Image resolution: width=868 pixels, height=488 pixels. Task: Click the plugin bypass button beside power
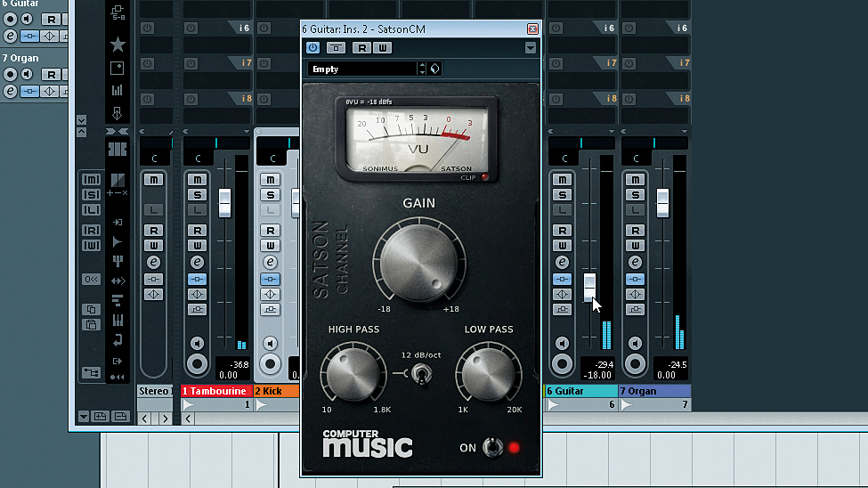[336, 47]
